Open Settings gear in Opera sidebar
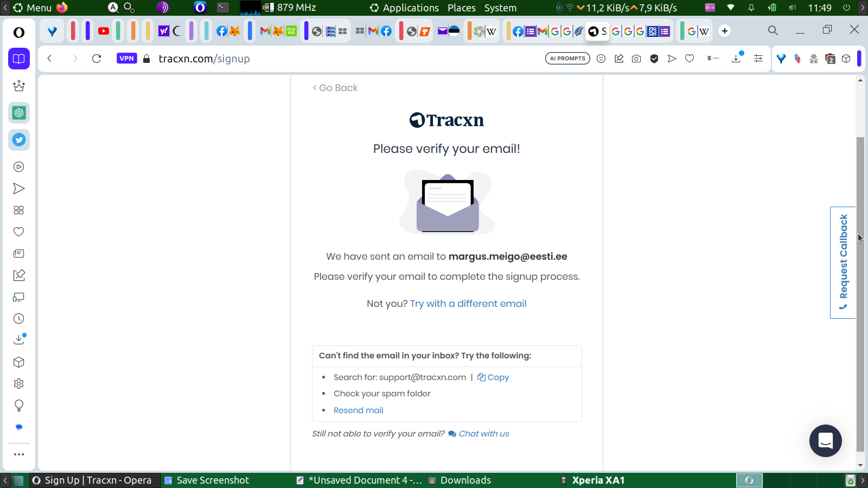The height and width of the screenshot is (488, 868). tap(19, 384)
